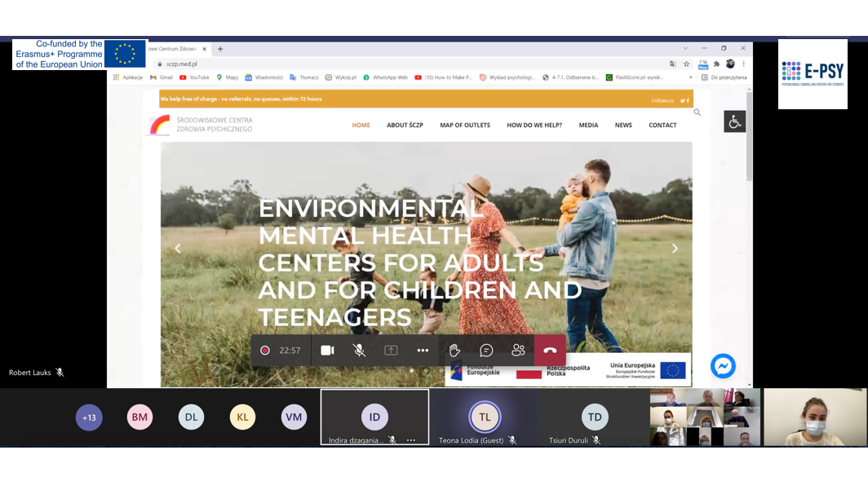This screenshot has height=481, width=868.
Task: Select the VM participant avatar
Action: point(294,417)
